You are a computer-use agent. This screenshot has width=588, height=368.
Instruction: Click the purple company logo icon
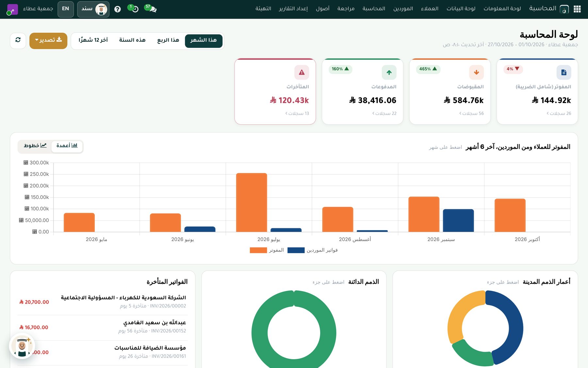(12, 9)
